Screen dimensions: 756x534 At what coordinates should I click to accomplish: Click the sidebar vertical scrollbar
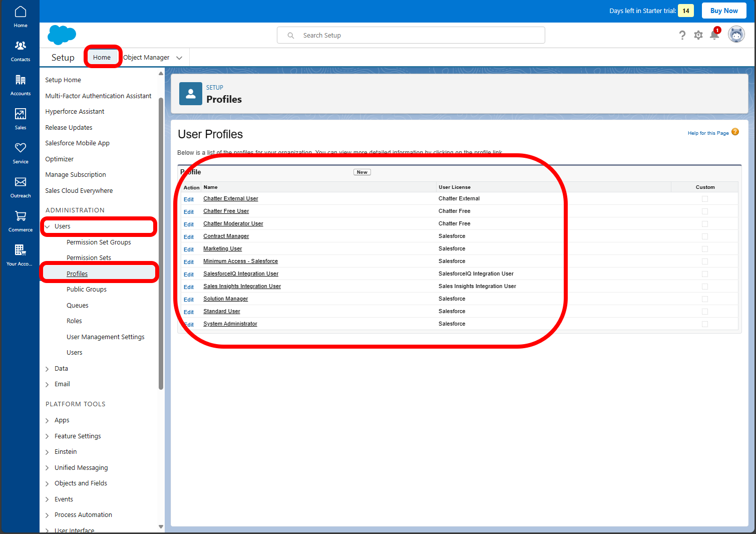click(161, 243)
